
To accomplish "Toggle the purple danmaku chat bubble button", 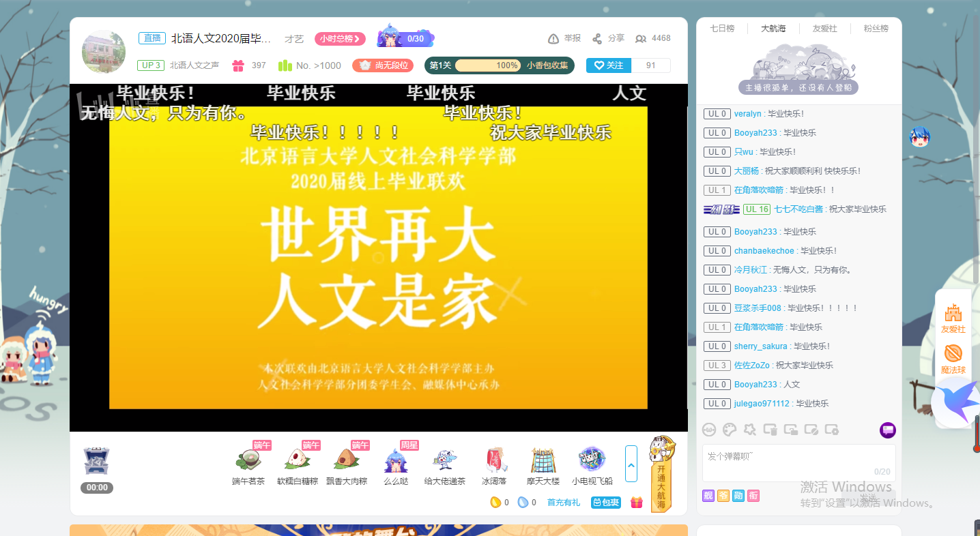I will point(887,430).
